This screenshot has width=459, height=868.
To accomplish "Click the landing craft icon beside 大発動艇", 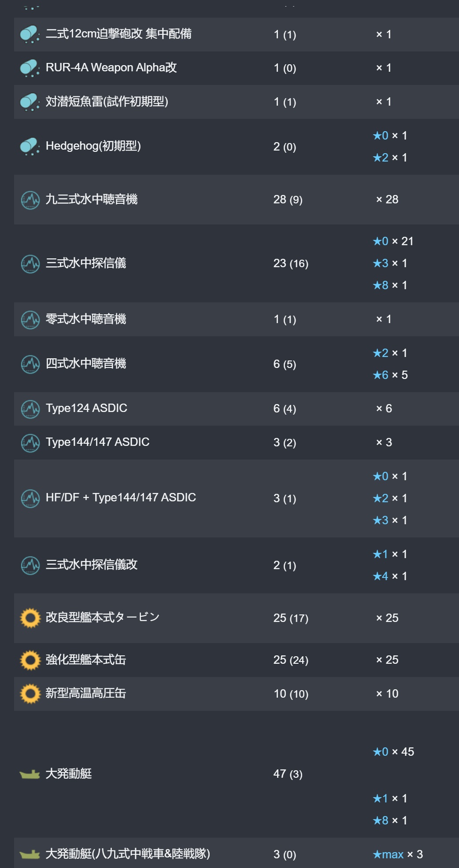I will tap(30, 774).
